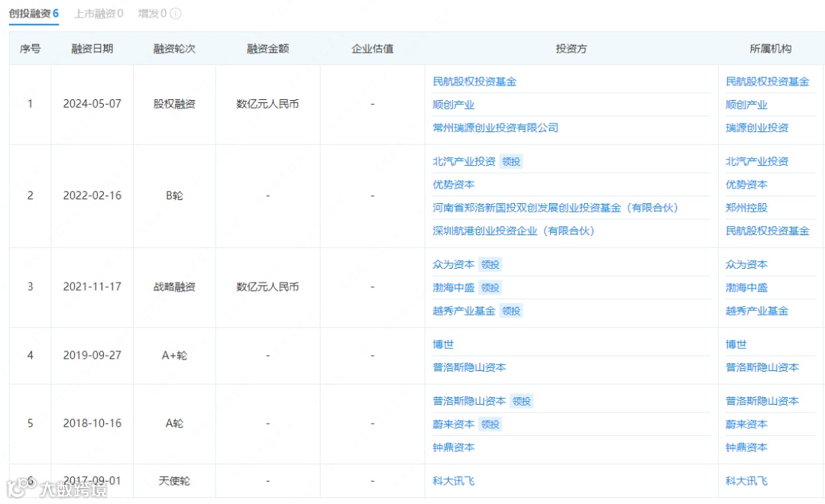
Task: Open 深圳航港创业投资企业(有限合伙) link
Action: tap(513, 231)
